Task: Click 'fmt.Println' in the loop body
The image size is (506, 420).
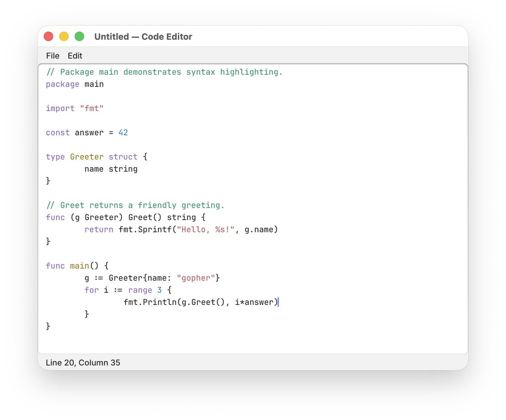Action: coord(150,302)
